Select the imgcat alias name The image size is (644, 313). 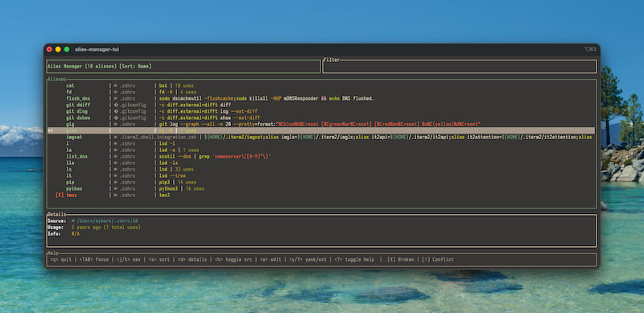click(74, 138)
